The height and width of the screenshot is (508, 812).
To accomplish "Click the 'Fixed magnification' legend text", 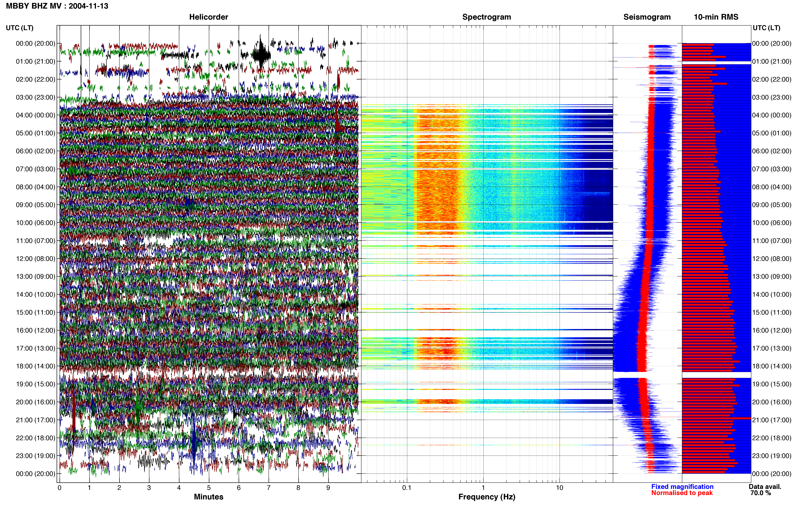I will pyautogui.click(x=682, y=487).
